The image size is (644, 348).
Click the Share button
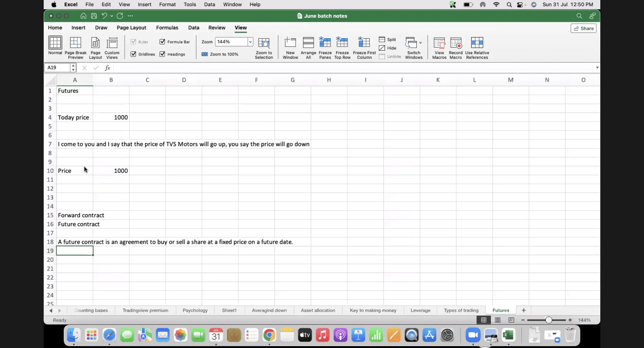[x=584, y=28]
